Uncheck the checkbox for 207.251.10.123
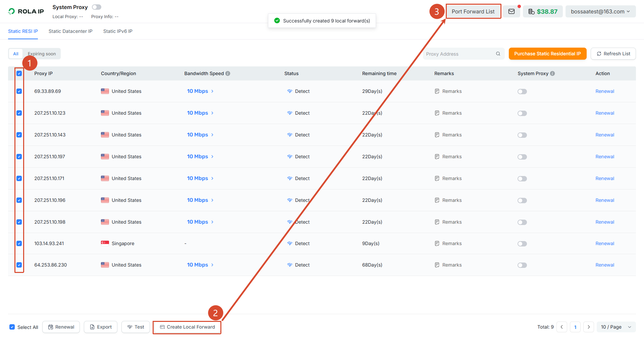Viewport: 644px width, 341px height. point(19,113)
